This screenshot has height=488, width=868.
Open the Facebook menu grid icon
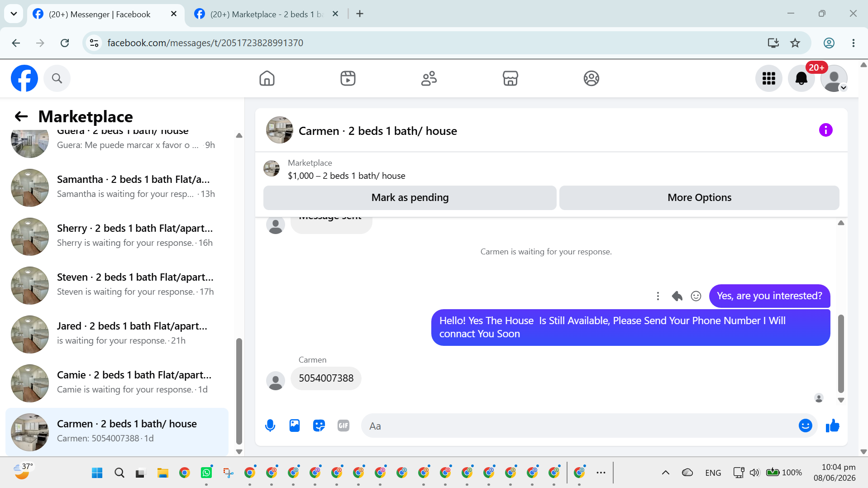pos(768,78)
